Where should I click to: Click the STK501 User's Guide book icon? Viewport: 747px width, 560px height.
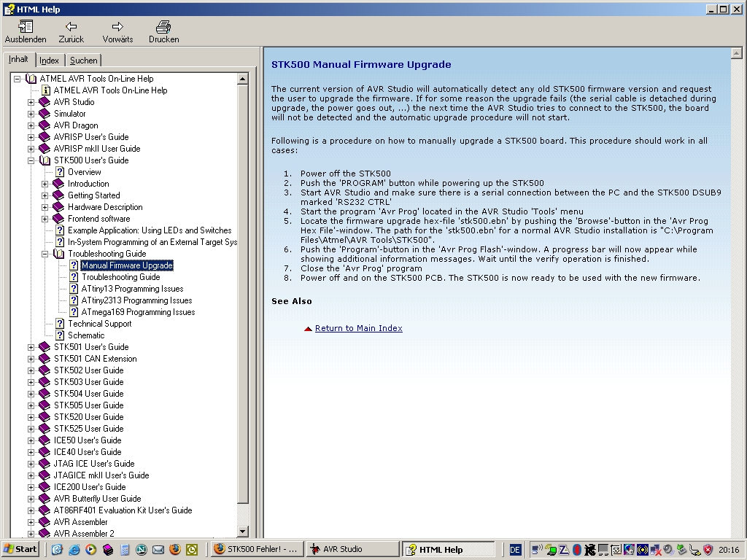point(44,347)
